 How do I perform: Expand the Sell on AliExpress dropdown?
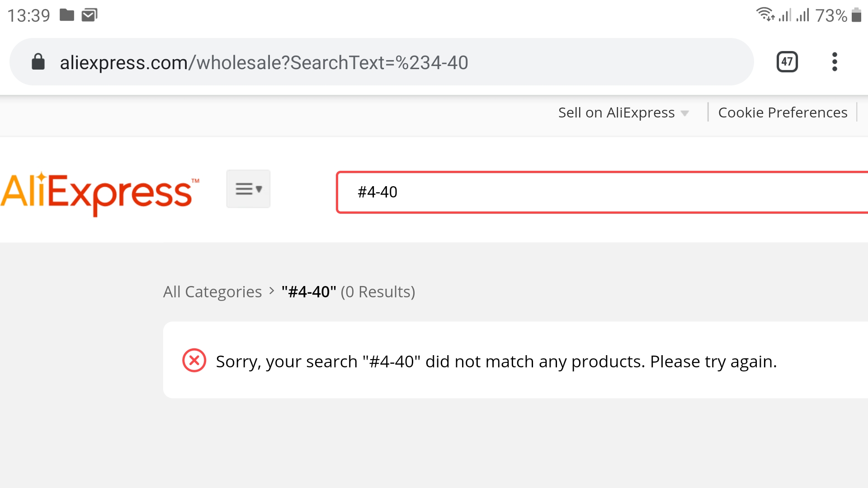pos(623,113)
